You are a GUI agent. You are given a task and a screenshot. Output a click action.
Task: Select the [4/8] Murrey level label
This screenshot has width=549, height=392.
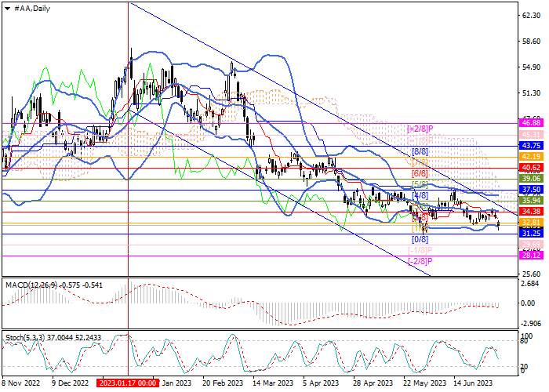pyautogui.click(x=420, y=195)
